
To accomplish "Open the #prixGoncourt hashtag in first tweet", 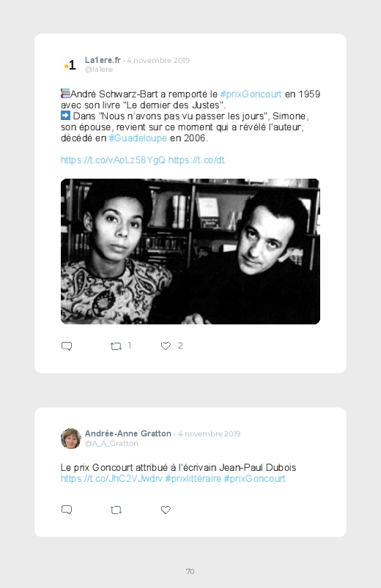I will [251, 94].
